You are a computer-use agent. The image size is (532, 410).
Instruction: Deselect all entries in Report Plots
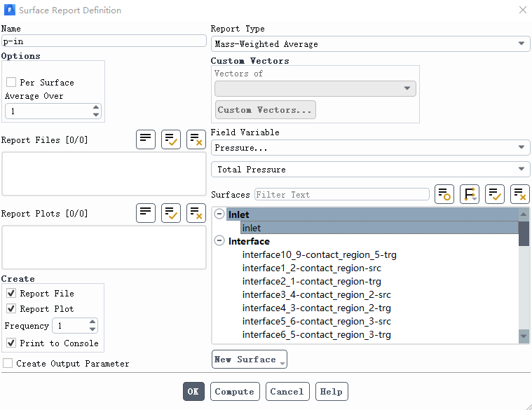[x=196, y=213]
